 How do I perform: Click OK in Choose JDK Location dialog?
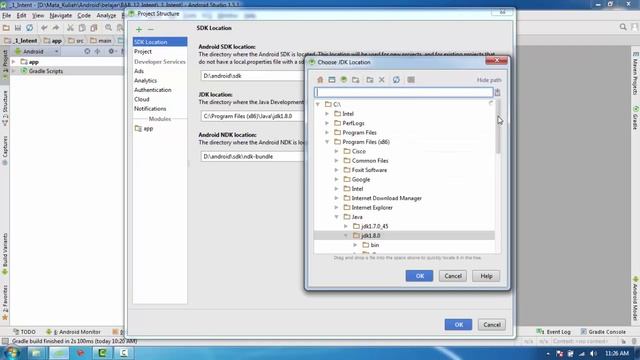pyautogui.click(x=419, y=276)
